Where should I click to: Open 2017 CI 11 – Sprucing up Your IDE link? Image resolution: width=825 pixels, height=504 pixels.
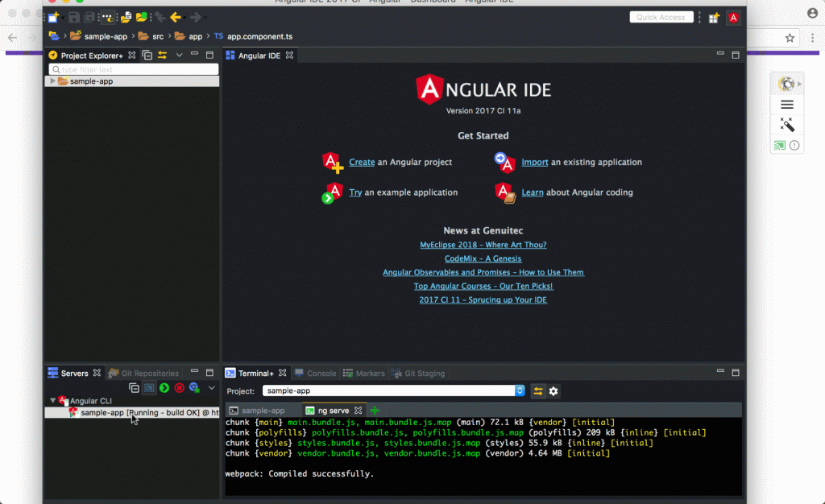483,300
